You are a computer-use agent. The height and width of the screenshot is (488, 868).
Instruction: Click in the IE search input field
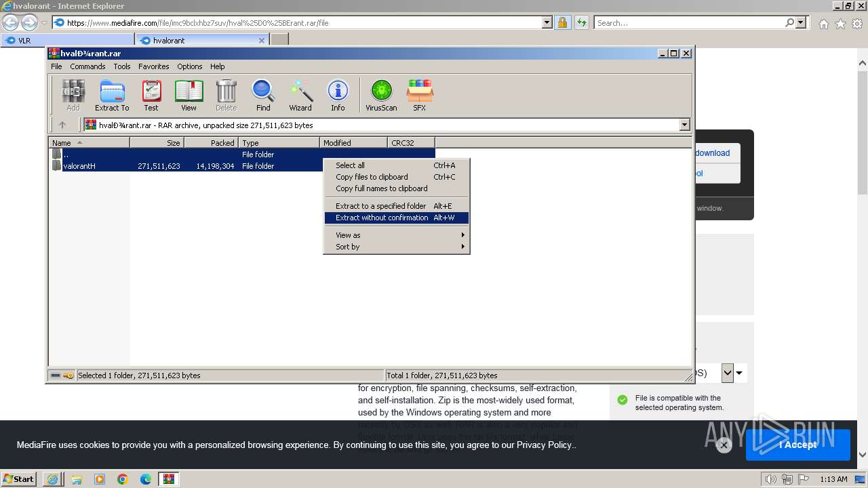coord(688,22)
